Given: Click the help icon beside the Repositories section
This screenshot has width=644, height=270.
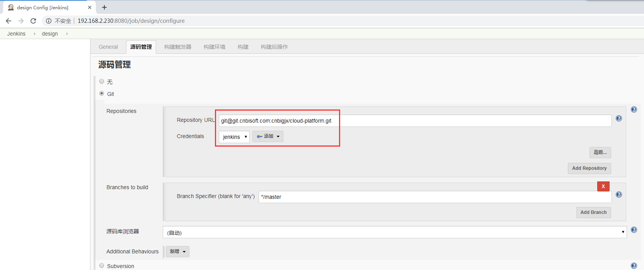Looking at the screenshot, I should click(634, 109).
